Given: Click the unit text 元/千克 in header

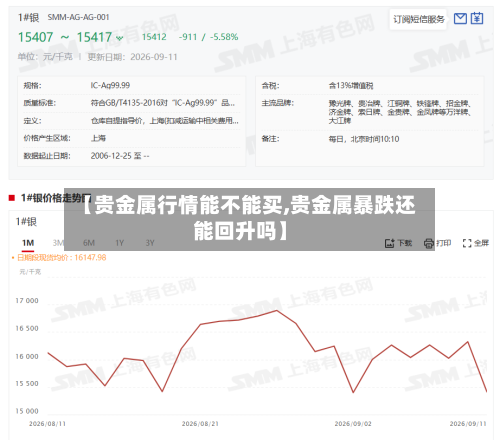Looking at the screenshot, I should click(58, 57).
